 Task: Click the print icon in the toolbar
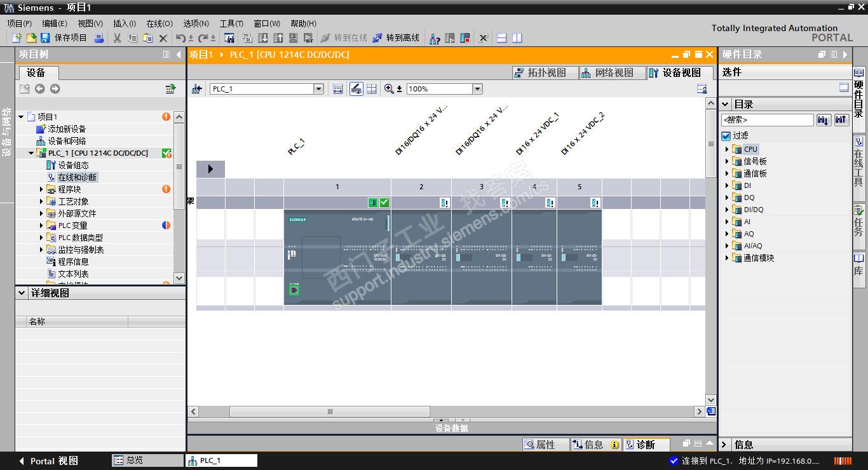tap(99, 38)
